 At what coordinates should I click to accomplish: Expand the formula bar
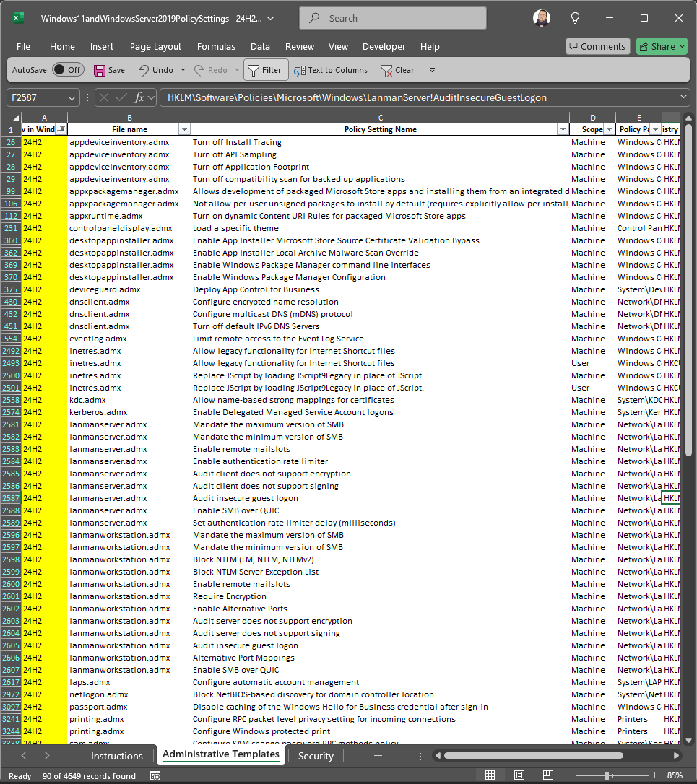coord(683,97)
